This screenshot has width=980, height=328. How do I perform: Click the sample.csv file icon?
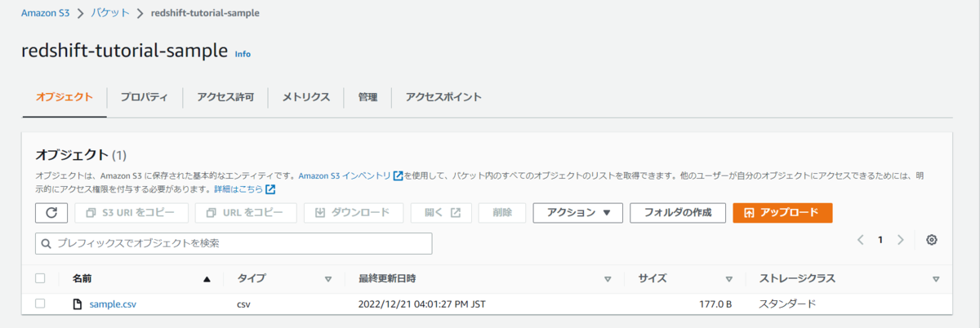click(78, 304)
